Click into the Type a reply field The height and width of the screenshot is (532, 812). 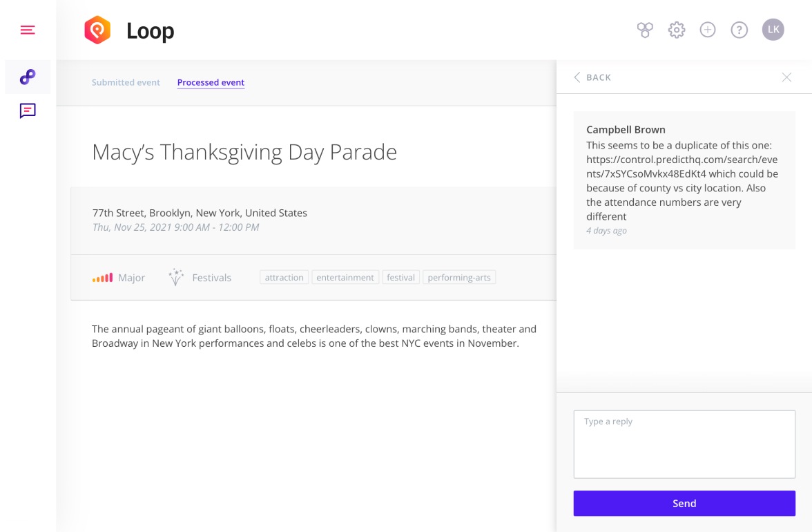tap(684, 444)
